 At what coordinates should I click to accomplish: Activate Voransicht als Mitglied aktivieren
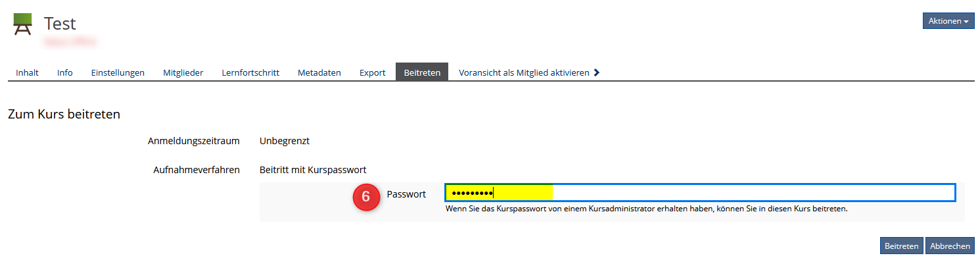coord(524,72)
